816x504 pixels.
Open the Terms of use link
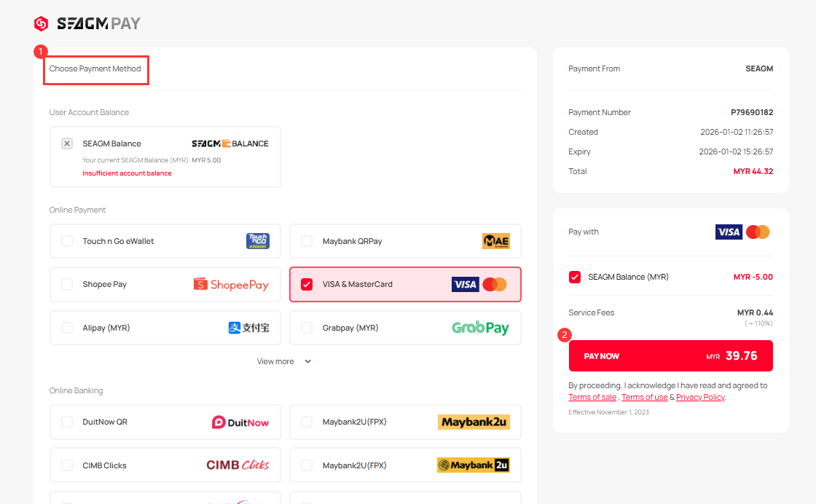(644, 397)
